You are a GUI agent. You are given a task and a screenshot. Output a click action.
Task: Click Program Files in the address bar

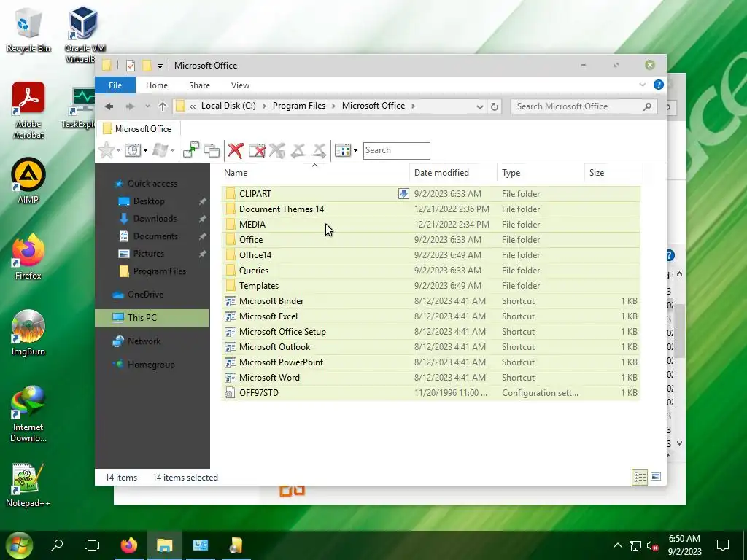(298, 106)
